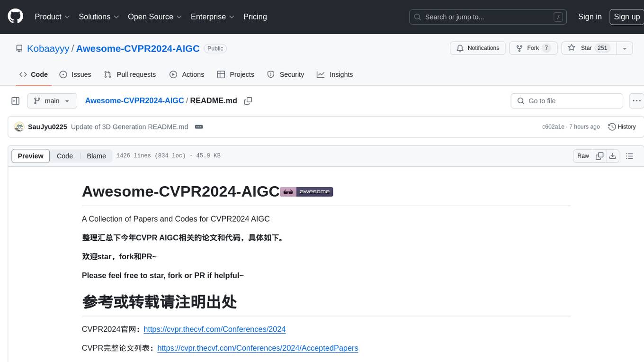This screenshot has height=362, width=644.
Task: Click Sign in link
Action: point(590,17)
